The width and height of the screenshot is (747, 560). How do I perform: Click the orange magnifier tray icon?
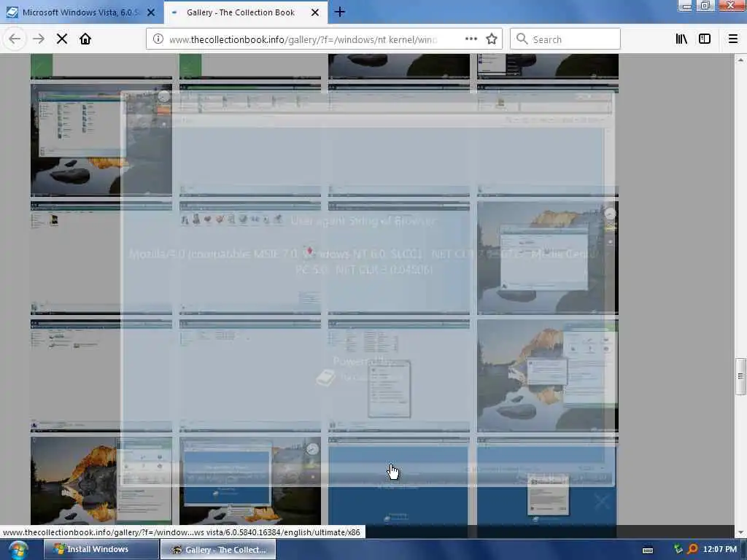point(692,550)
